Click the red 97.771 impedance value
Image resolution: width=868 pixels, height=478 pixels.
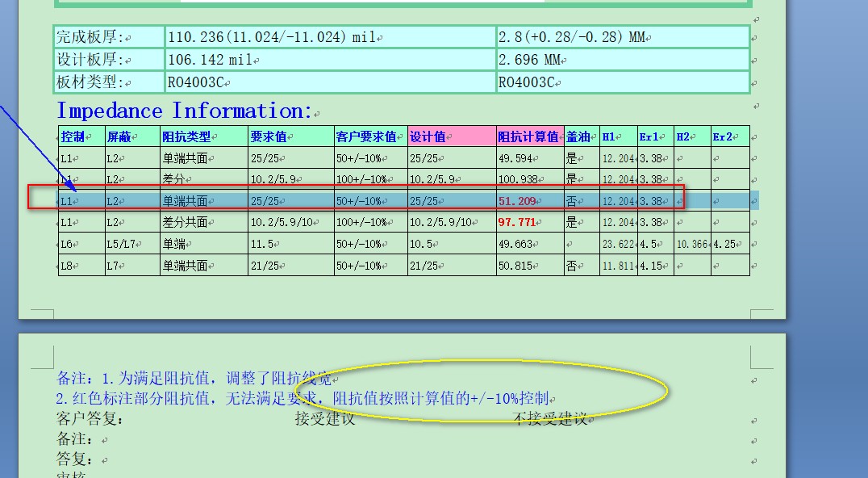(517, 223)
